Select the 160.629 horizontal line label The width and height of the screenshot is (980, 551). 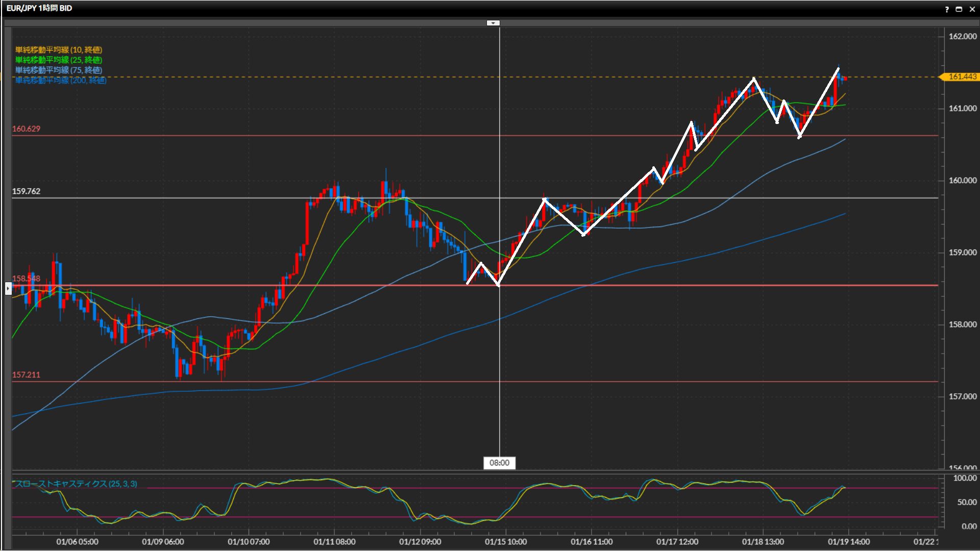(26, 129)
